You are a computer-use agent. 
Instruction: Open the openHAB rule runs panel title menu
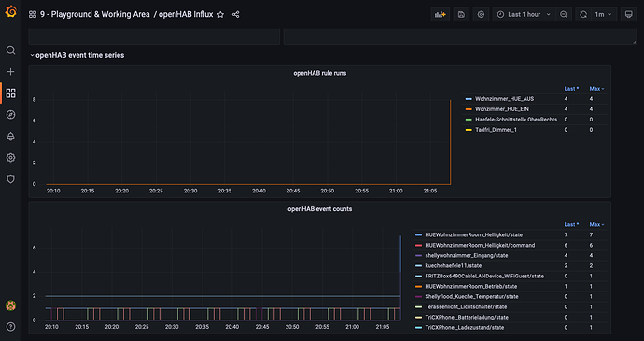pos(319,73)
